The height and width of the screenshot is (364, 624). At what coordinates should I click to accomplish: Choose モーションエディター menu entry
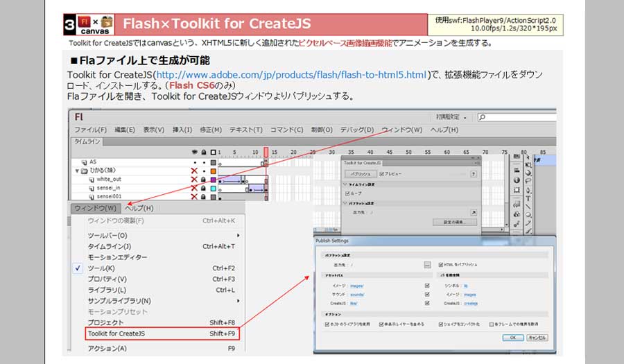tap(117, 257)
